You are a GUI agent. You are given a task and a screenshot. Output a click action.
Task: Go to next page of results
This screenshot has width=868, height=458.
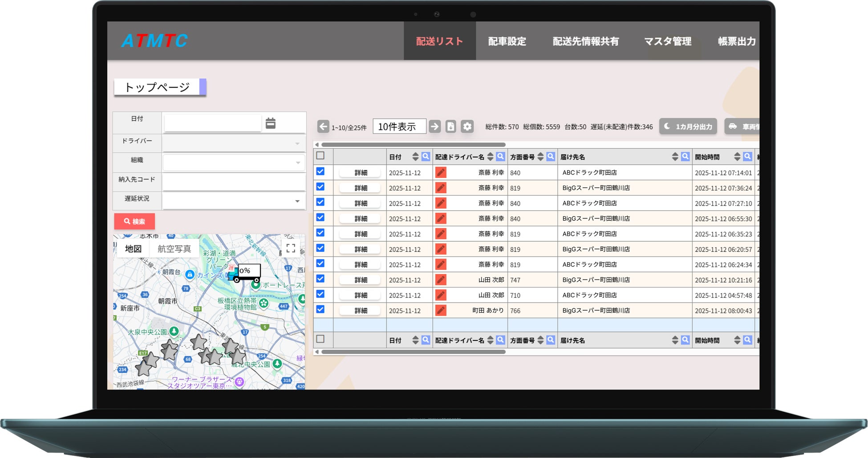point(434,126)
